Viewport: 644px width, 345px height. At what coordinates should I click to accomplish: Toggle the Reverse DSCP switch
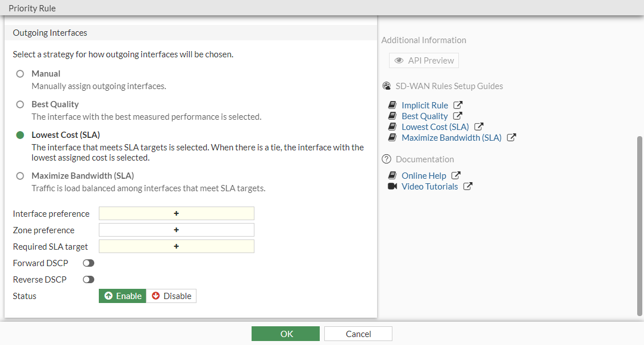89,280
